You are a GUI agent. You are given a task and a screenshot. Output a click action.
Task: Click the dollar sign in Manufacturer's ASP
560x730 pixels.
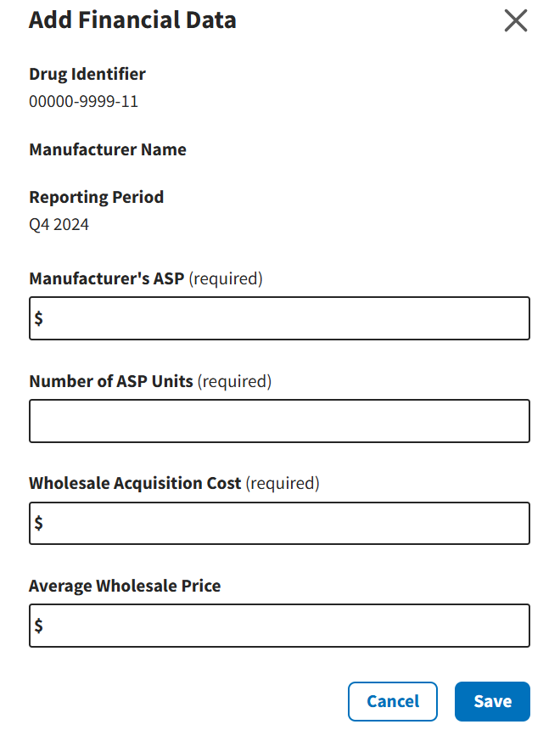click(39, 319)
